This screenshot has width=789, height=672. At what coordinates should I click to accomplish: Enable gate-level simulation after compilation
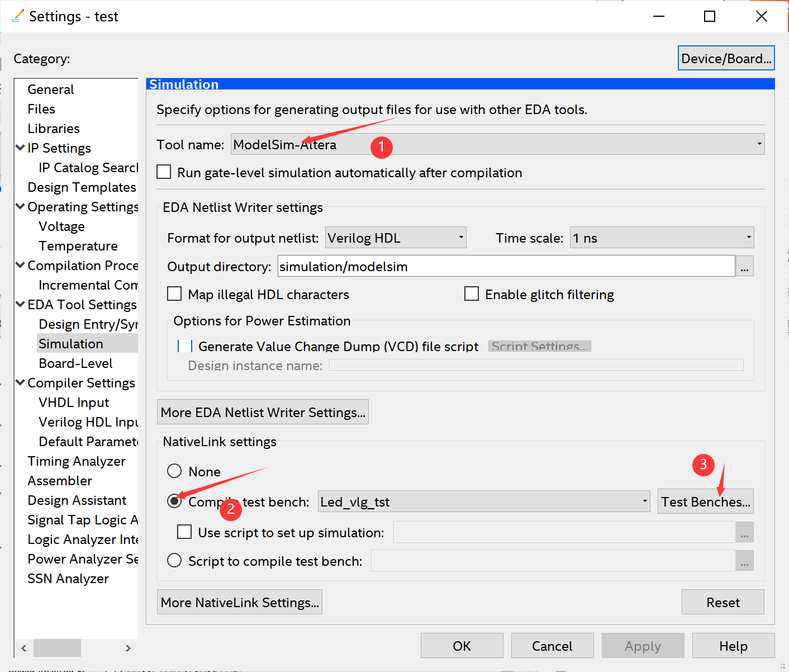(x=163, y=172)
